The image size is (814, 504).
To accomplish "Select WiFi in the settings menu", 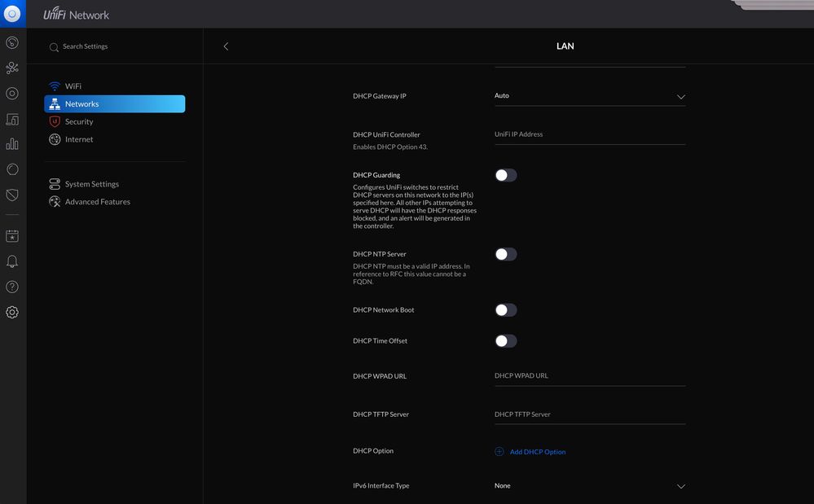I will [x=73, y=86].
